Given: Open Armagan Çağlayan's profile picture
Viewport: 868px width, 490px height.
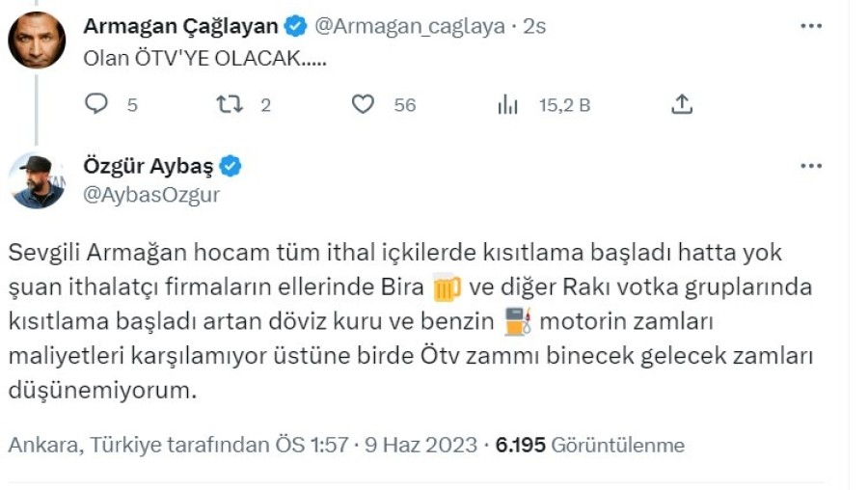Looking at the screenshot, I should pyautogui.click(x=37, y=40).
